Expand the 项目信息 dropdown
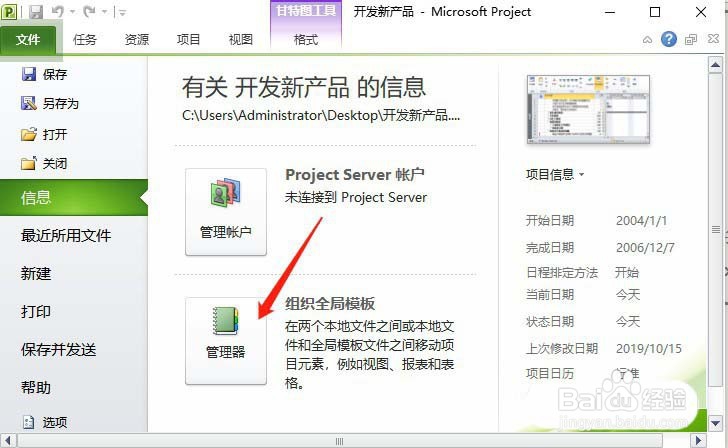The height and width of the screenshot is (448, 728). (555, 175)
